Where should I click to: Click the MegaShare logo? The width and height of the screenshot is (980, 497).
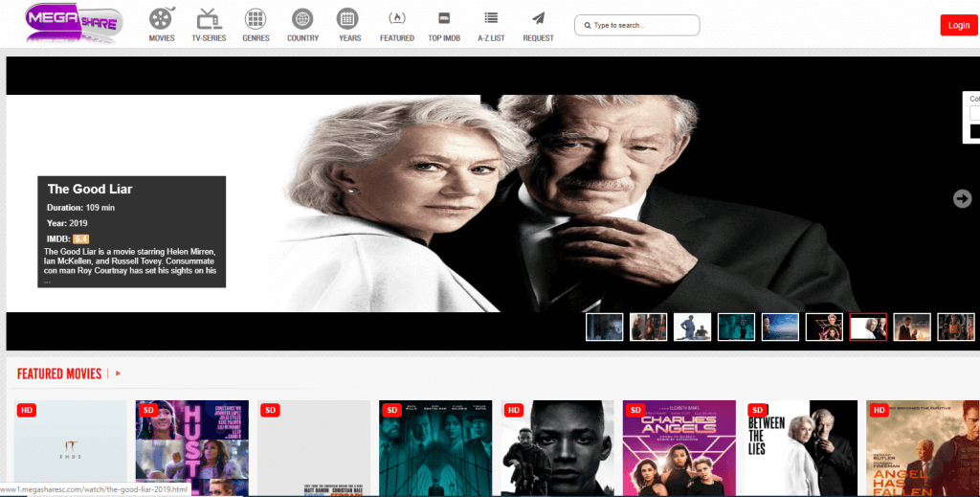[74, 23]
